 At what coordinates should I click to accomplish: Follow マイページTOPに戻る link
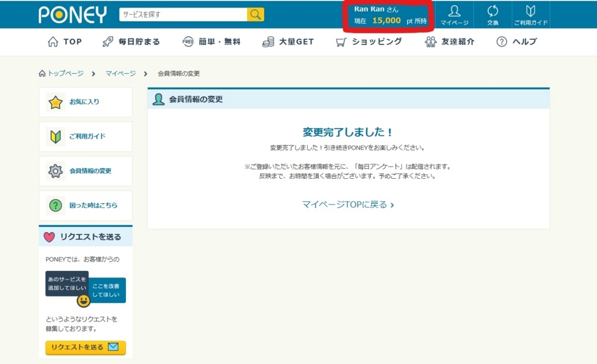coord(345,204)
